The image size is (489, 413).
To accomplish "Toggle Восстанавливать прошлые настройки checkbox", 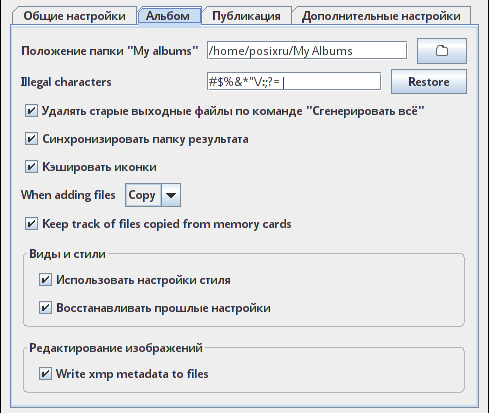I will pos(45,308).
